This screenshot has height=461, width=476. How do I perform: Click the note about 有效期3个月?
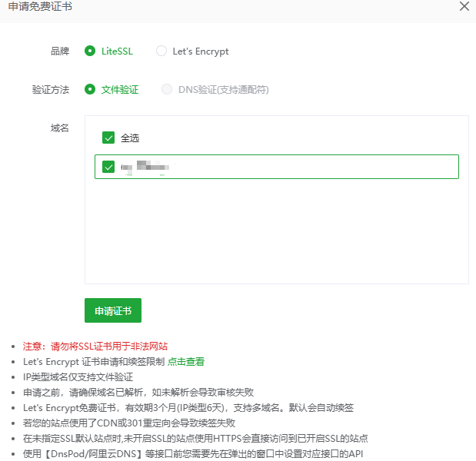(x=188, y=408)
